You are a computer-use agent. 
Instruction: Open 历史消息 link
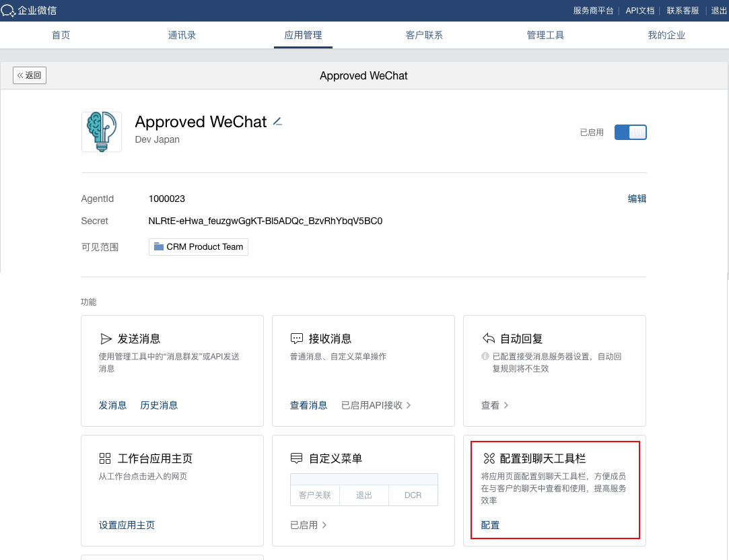[159, 405]
